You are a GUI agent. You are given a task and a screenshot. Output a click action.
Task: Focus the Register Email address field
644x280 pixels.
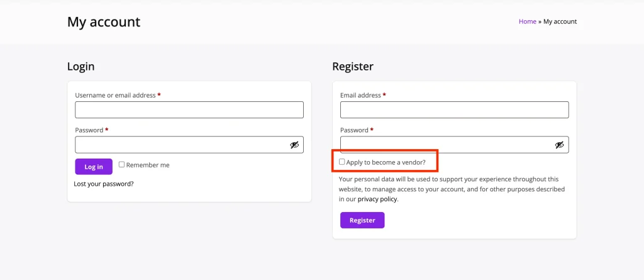[x=454, y=109]
